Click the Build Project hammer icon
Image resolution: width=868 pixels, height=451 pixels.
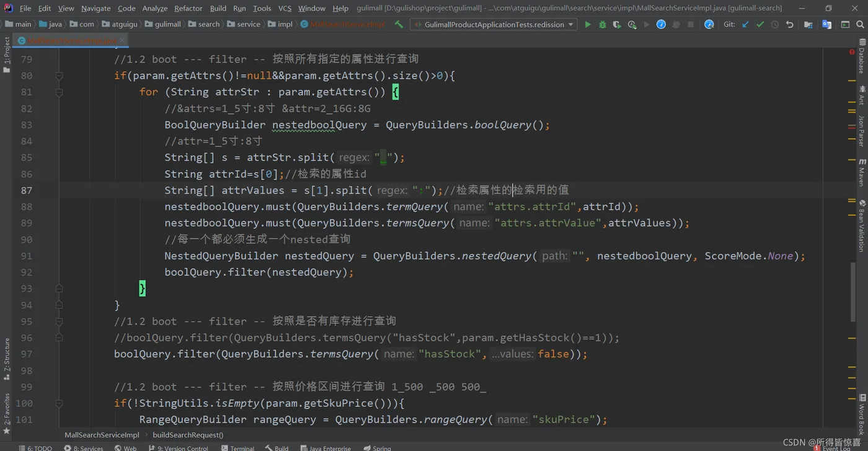pos(399,24)
